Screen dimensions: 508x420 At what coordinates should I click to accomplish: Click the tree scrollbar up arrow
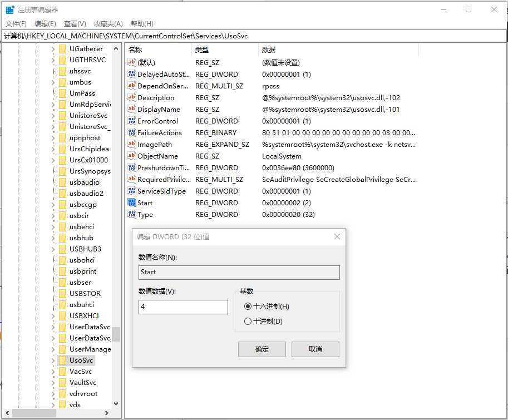click(x=116, y=48)
